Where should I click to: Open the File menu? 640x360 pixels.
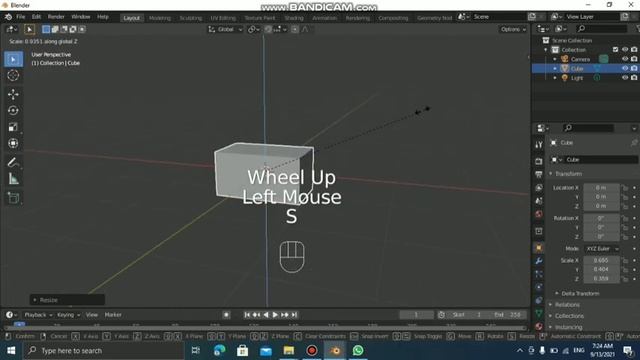click(20, 17)
